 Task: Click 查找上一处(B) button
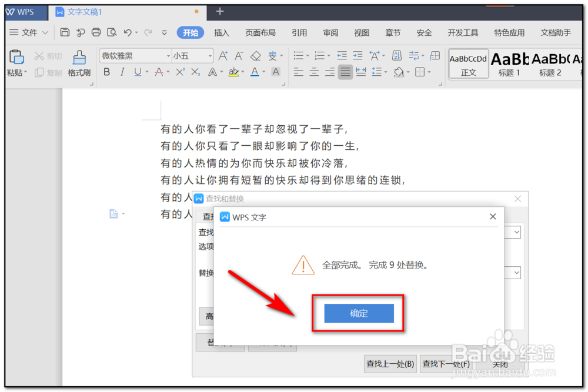pos(390,364)
